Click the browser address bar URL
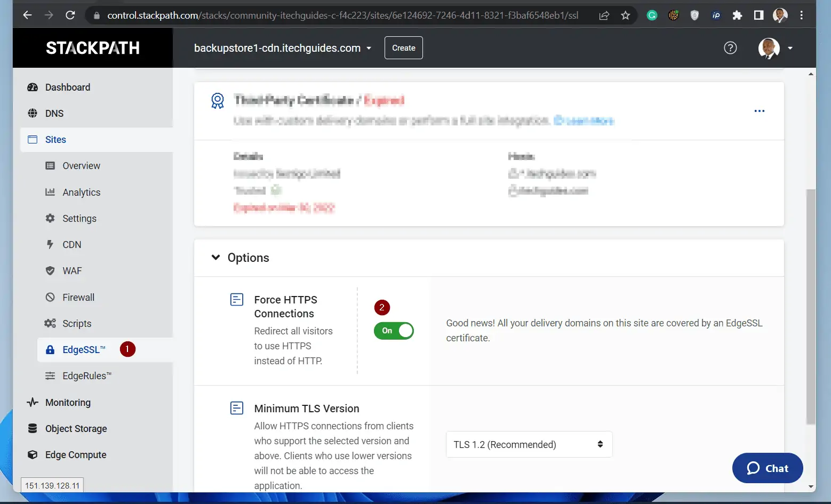The width and height of the screenshot is (831, 504). click(342, 15)
